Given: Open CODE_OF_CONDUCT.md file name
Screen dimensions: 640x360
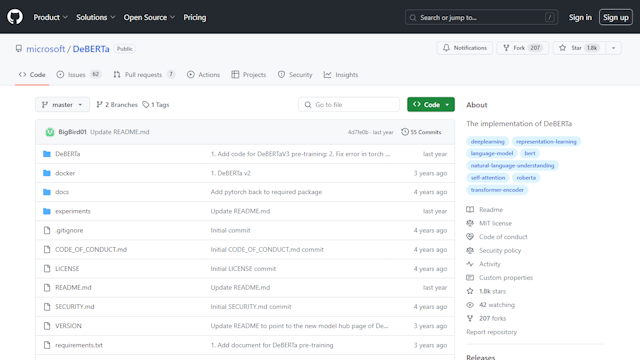Looking at the screenshot, I should point(91,249).
